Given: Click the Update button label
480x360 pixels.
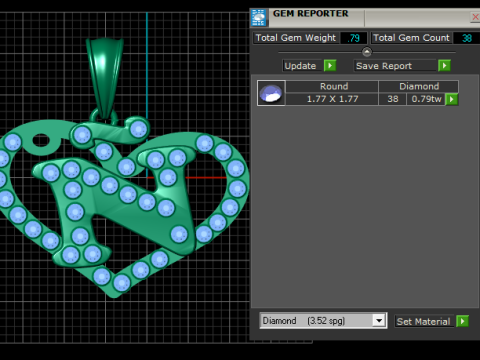Looking at the screenshot, I should click(303, 66).
